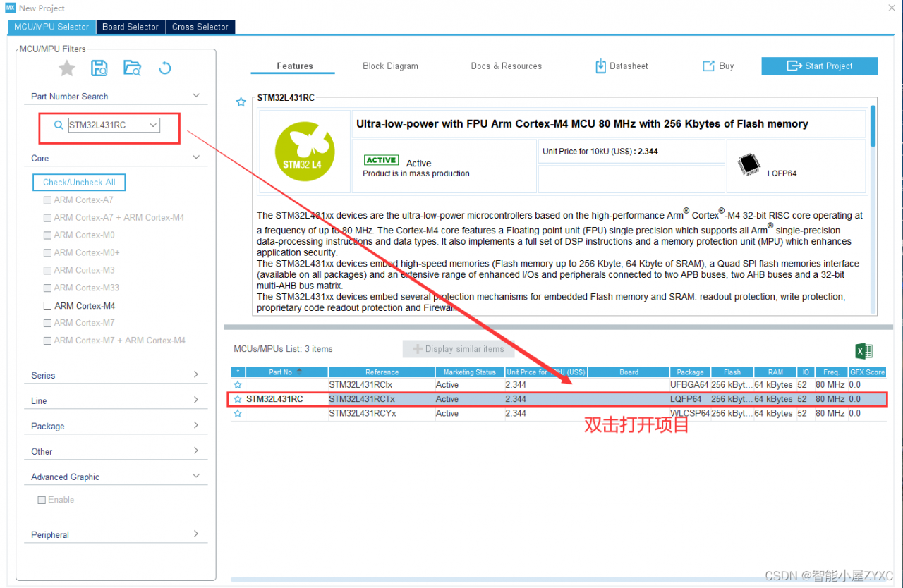Sort by the GFX Score column header
The height and width of the screenshot is (588, 903).
[x=867, y=372]
